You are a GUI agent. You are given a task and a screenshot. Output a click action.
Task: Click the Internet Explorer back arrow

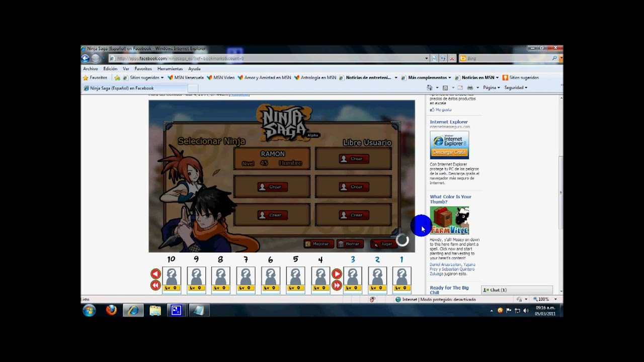(86, 58)
